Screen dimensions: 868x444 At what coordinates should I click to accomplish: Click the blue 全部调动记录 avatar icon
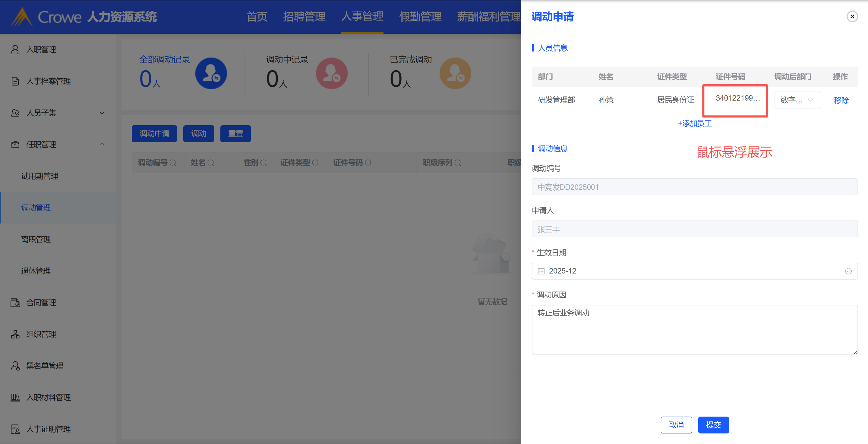point(211,73)
